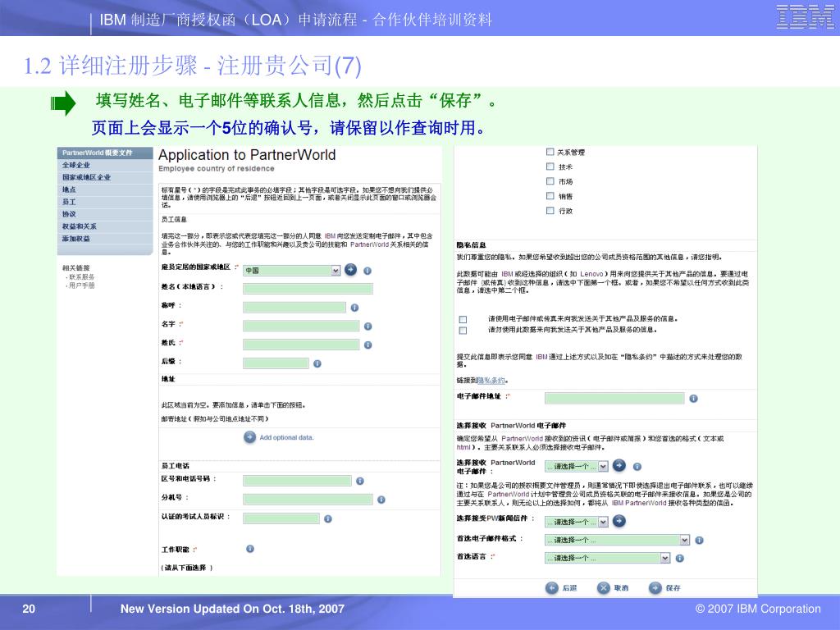Viewport: 840px width, 630px height.
Task: Check the 技术 checkbox
Action: coord(550,167)
